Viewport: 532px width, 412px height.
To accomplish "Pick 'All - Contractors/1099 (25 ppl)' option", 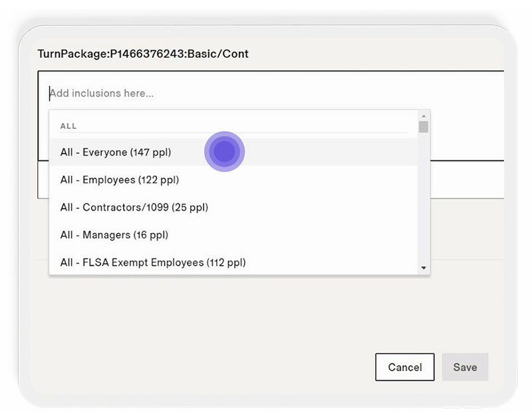I will (x=134, y=207).
